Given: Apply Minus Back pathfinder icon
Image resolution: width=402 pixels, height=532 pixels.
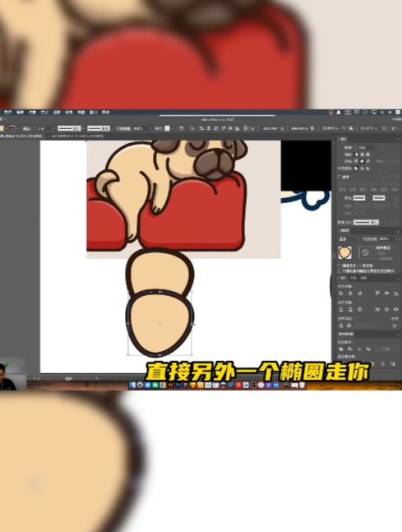Looking at the screenshot, I should 393,363.
